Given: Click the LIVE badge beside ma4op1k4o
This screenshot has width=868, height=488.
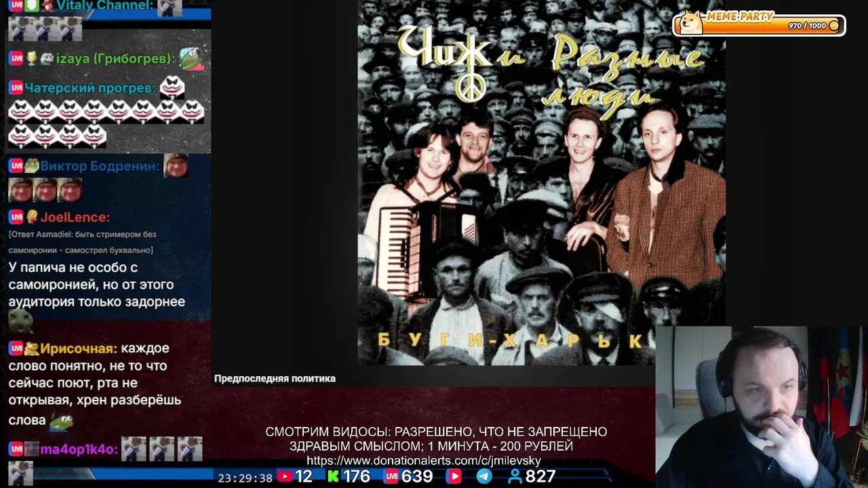Looking at the screenshot, I should tap(16, 449).
